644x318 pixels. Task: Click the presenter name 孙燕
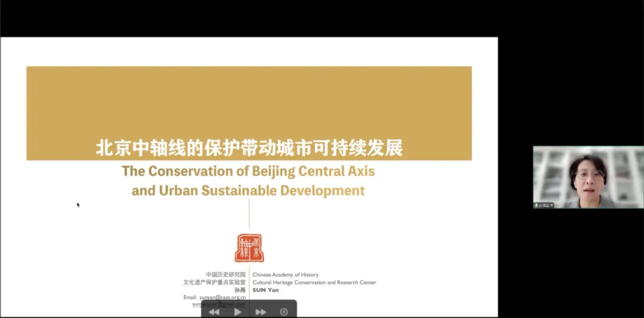[x=240, y=289]
